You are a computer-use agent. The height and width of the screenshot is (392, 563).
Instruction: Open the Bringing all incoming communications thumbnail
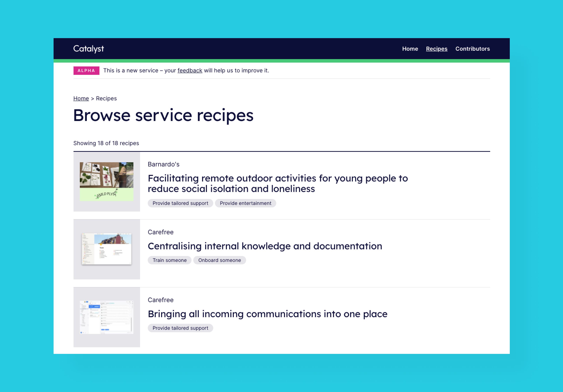pyautogui.click(x=106, y=317)
